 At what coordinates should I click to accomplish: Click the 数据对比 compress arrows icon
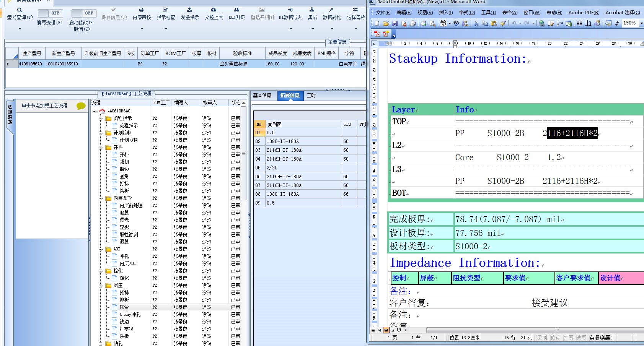click(331, 10)
